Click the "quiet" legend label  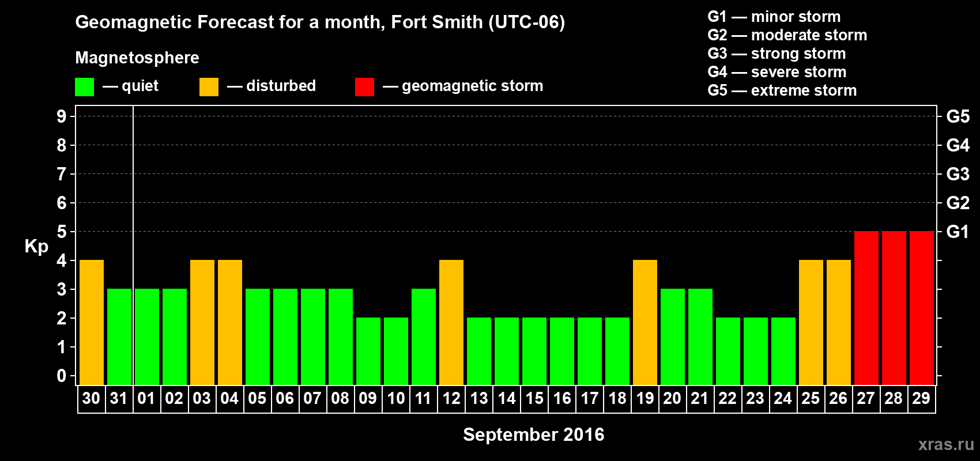(x=140, y=86)
